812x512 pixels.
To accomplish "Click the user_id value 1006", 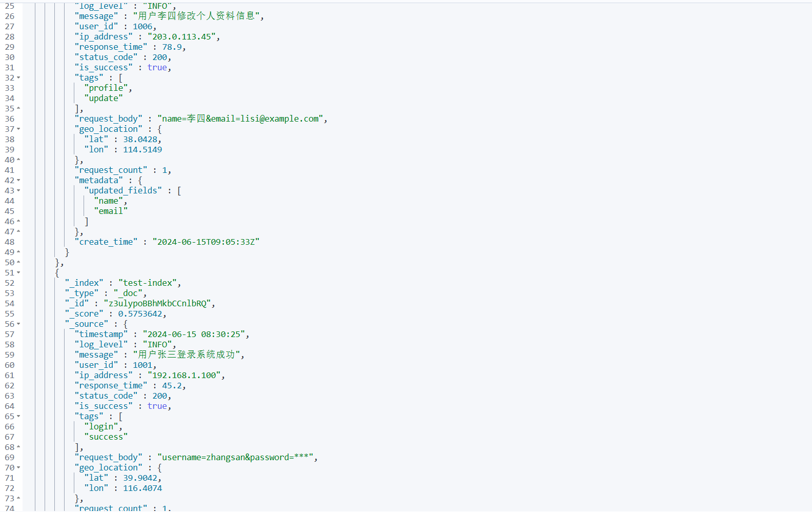I will pyautogui.click(x=143, y=26).
